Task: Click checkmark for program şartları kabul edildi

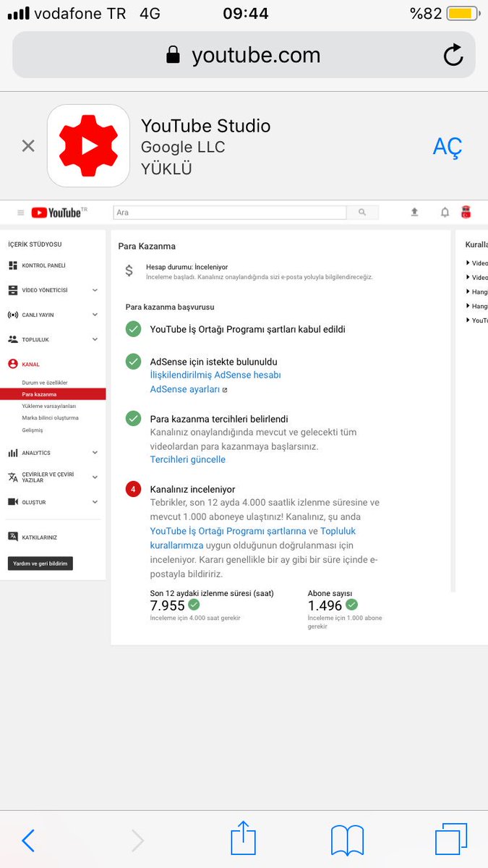Action: [x=133, y=329]
